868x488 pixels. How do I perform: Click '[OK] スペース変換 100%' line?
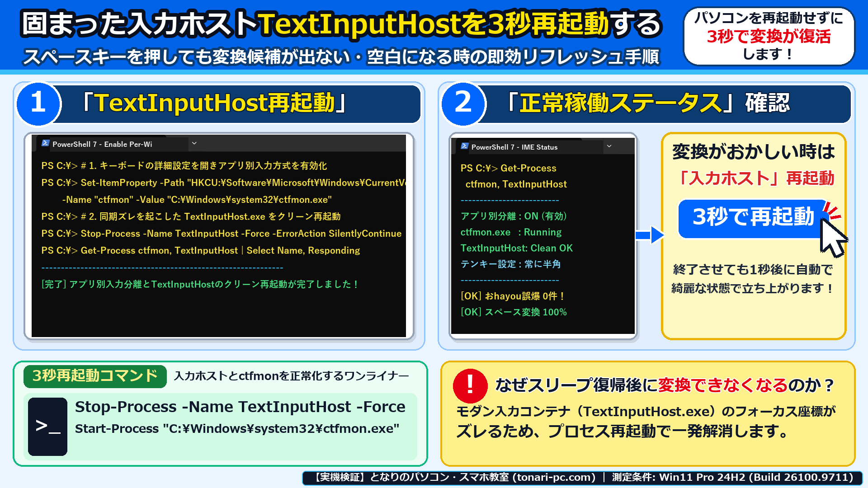click(514, 312)
